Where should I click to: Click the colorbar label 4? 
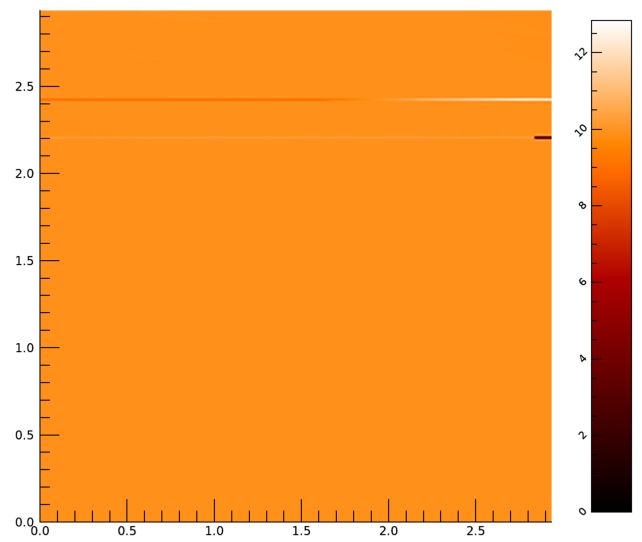(583, 358)
